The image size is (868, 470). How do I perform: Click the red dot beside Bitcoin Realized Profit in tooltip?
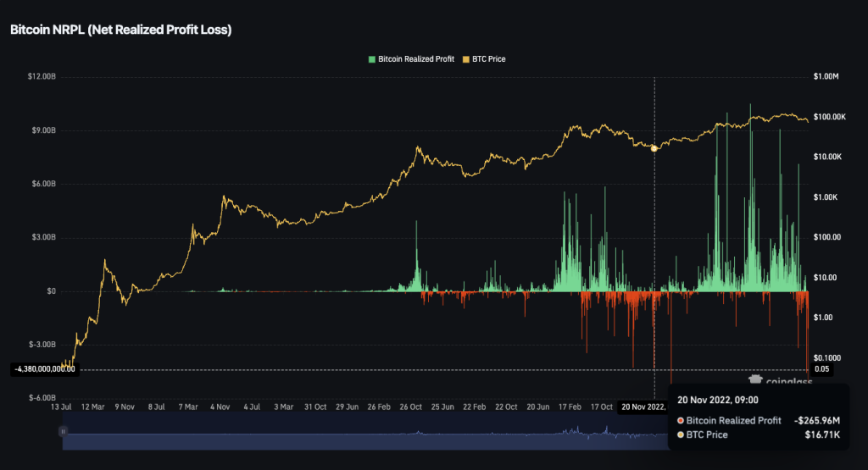click(x=681, y=420)
